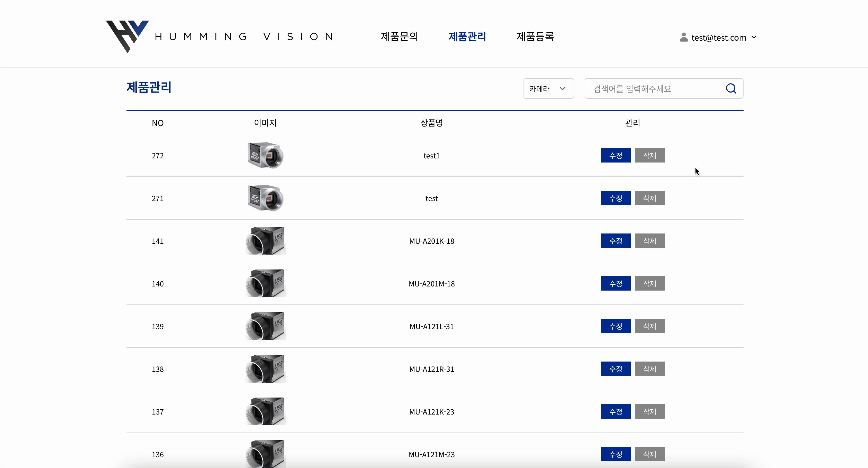Click the search magnifier icon

731,88
